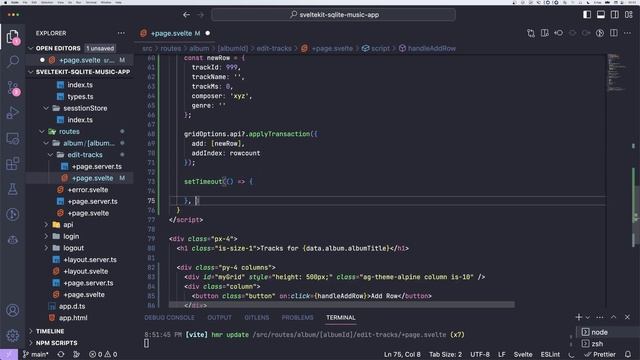The height and width of the screenshot is (360, 640).
Task: Add a new terminal with plus icon
Action: point(578,317)
